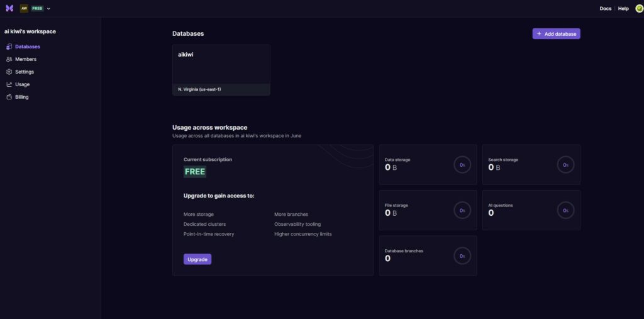
Task: Open the Help link
Action: pos(623,9)
